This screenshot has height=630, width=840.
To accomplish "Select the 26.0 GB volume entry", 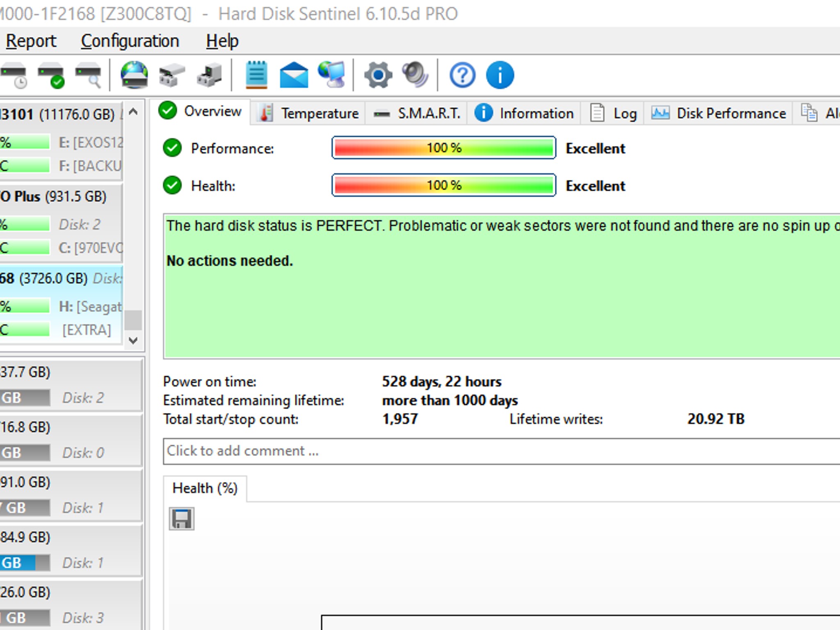I will coord(71,605).
